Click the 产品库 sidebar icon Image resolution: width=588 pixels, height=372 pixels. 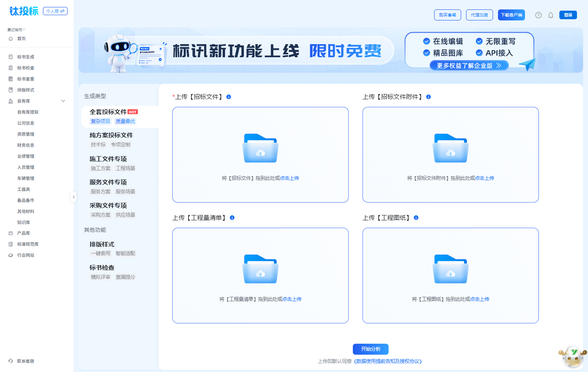click(x=11, y=233)
